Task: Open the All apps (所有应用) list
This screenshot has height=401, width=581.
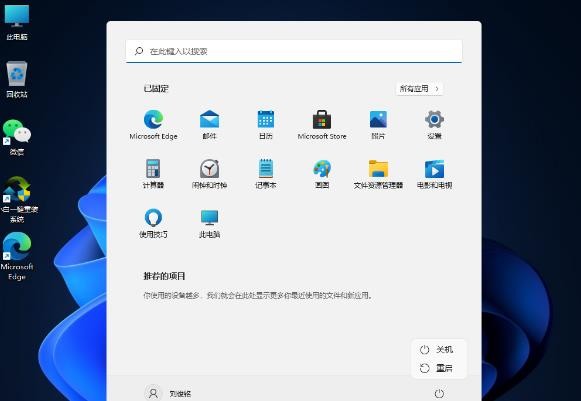Action: [x=419, y=89]
